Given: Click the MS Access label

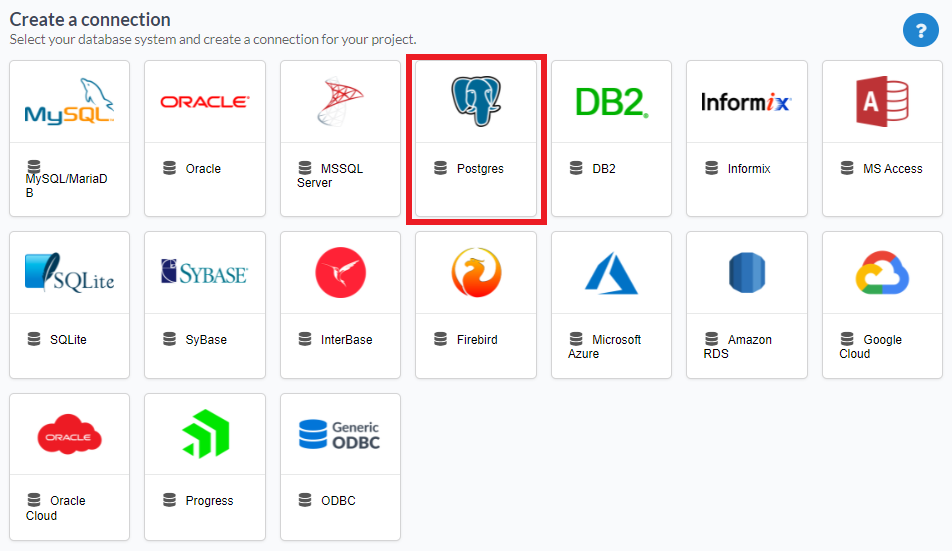Looking at the screenshot, I should (x=892, y=169).
